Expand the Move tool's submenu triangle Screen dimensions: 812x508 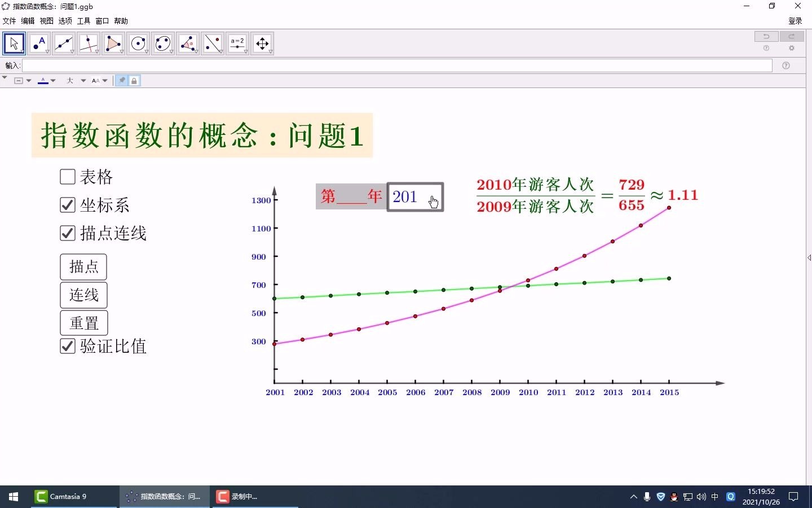[23, 52]
